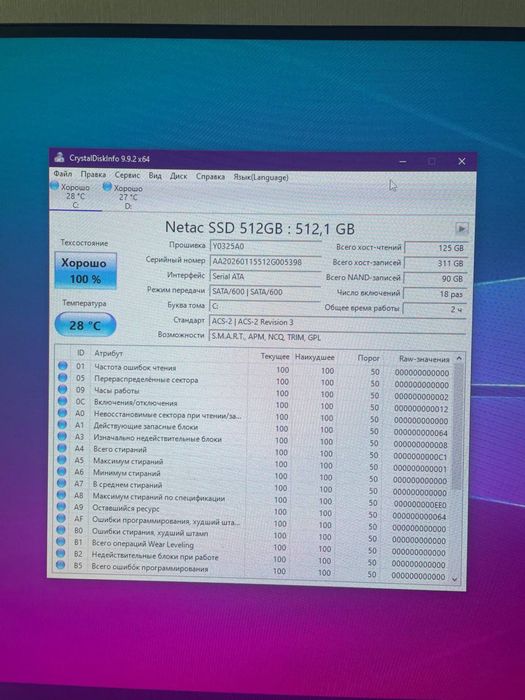Click the CrystalDiskInfo app icon in title bar
Viewport: 525px width, 700px height.
59,157
